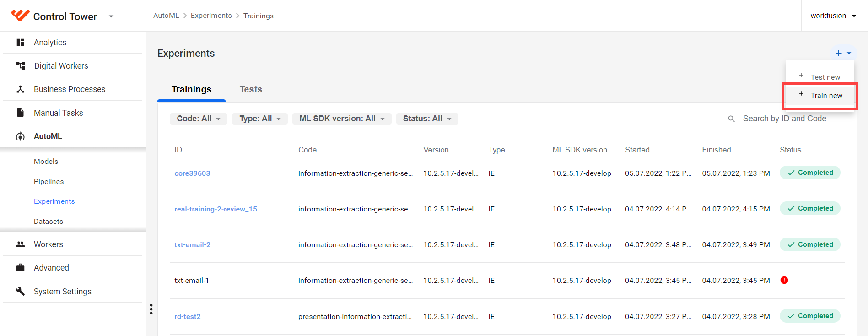Go to AutoML breadcrumb
The image size is (868, 336).
[166, 16]
